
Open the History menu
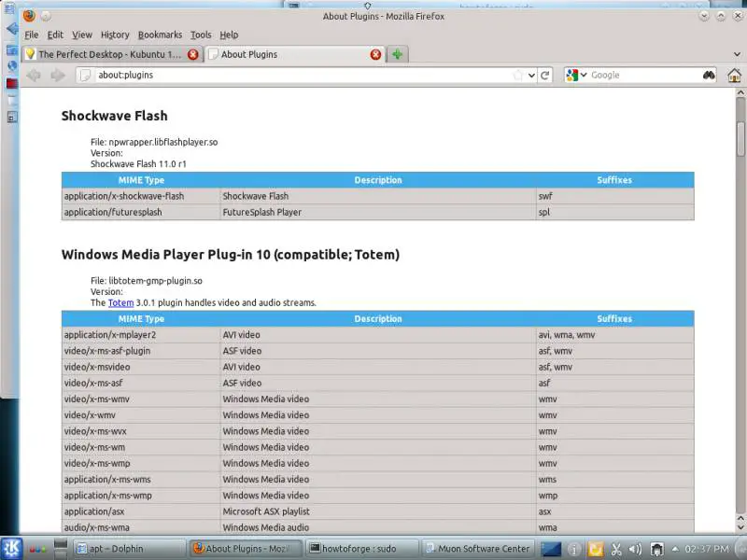(115, 35)
